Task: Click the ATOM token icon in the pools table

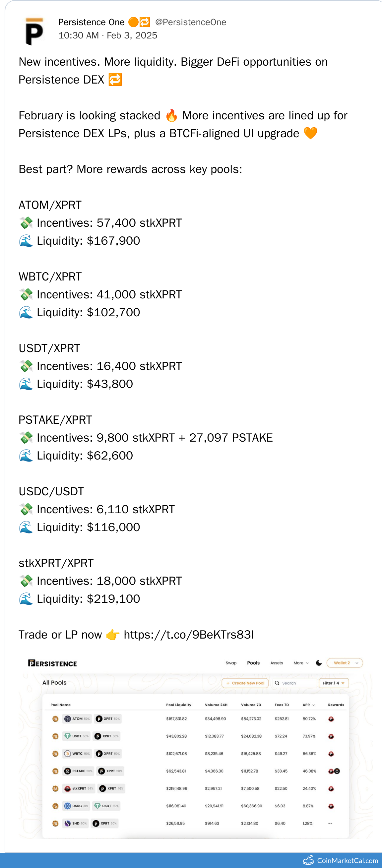Action: (68, 718)
